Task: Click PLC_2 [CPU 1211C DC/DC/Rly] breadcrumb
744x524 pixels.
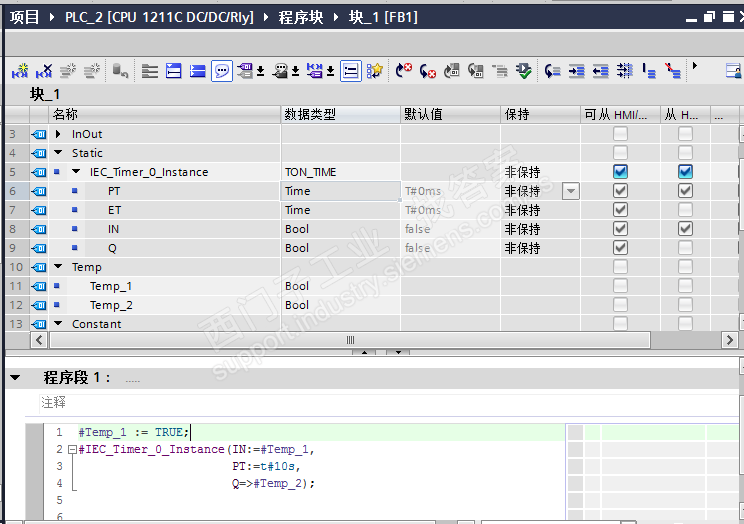Action: pos(159,18)
